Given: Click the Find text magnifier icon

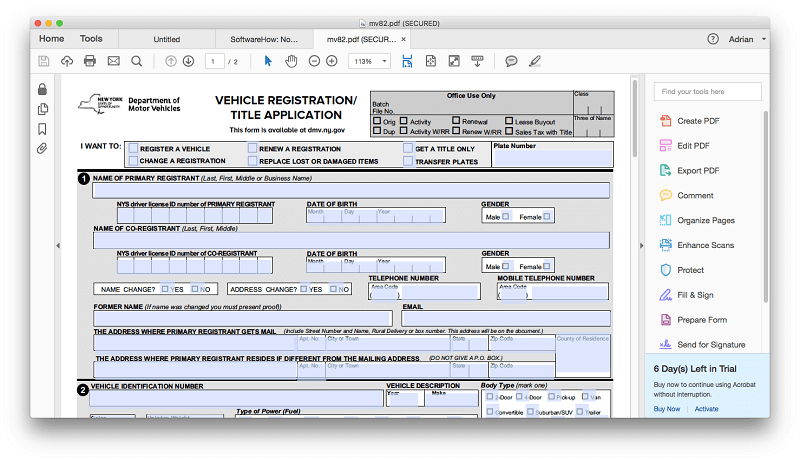Looking at the screenshot, I should click(x=136, y=61).
